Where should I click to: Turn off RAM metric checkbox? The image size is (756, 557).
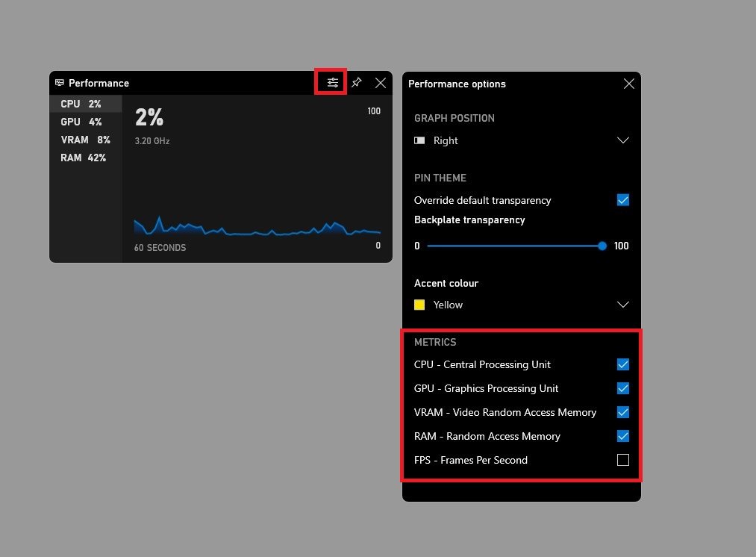623,436
